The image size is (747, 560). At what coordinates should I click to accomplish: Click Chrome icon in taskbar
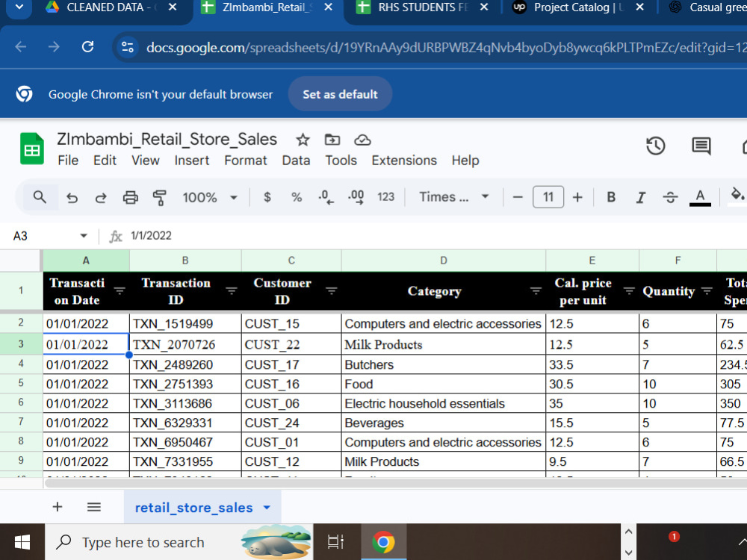point(383,542)
